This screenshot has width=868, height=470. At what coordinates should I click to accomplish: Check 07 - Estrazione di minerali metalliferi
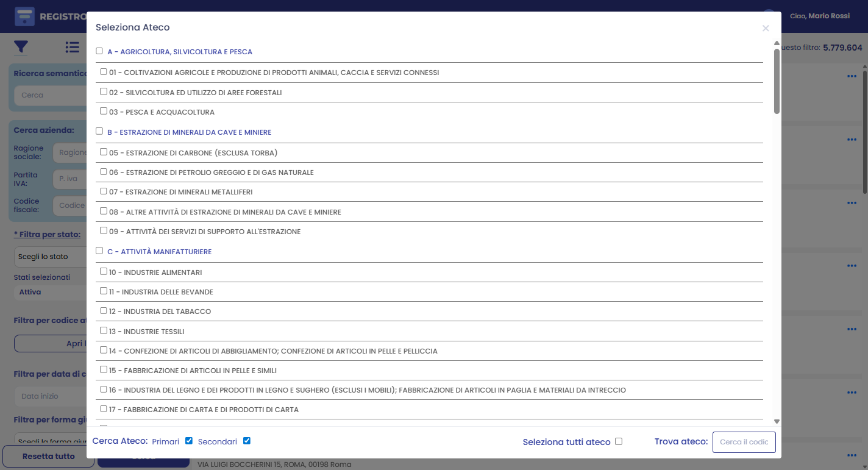point(104,191)
